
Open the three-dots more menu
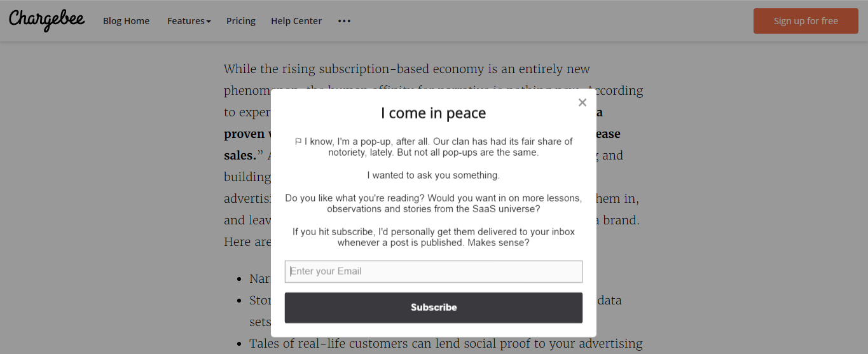[x=344, y=21]
